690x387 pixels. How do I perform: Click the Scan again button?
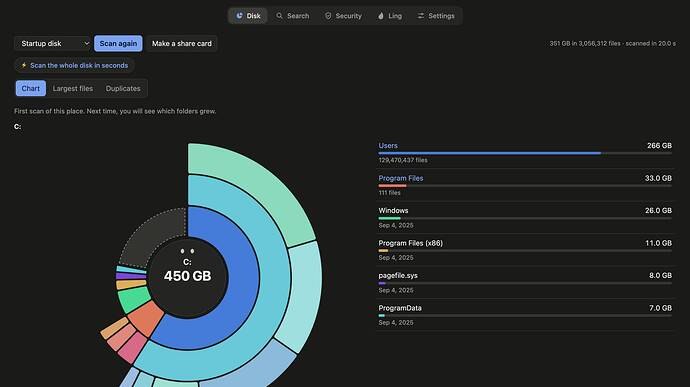[x=118, y=44]
